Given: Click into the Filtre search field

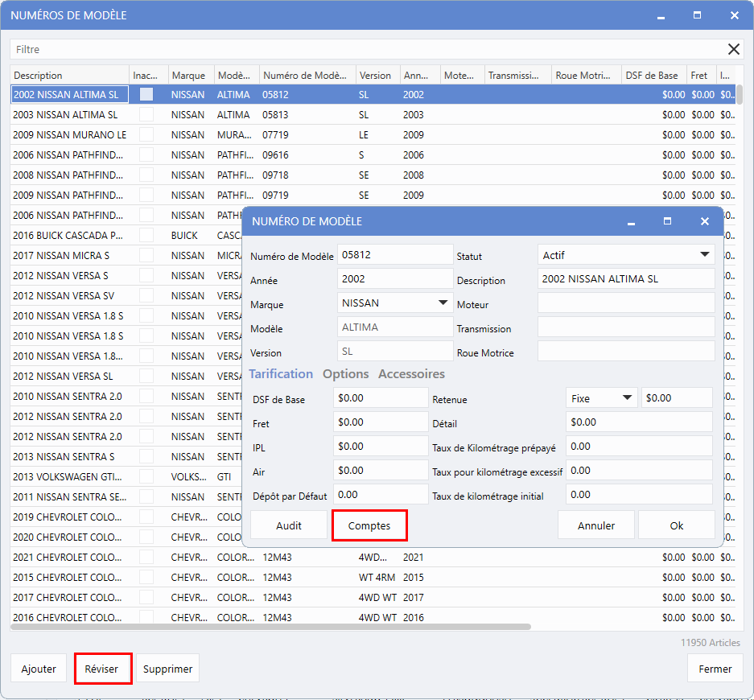Looking at the screenshot, I should tap(368, 49).
